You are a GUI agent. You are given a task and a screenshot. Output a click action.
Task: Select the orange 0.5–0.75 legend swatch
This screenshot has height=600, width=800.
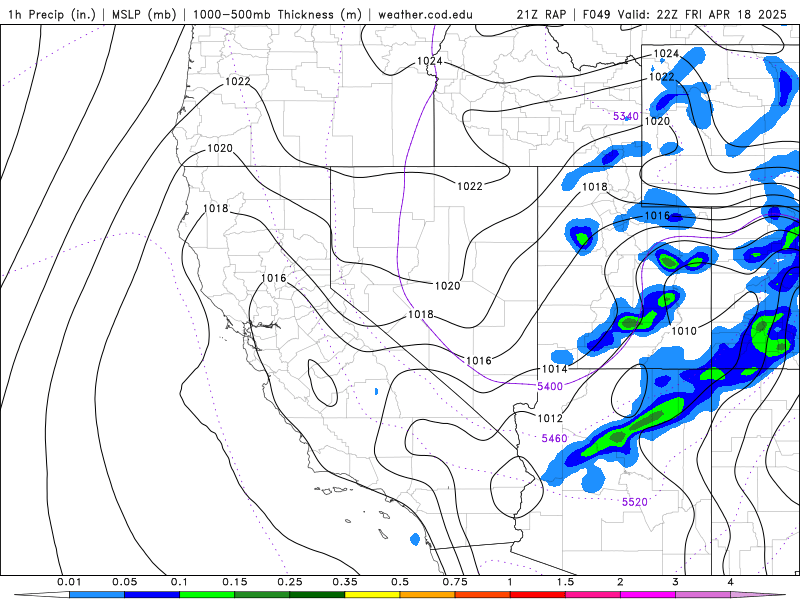428,595
